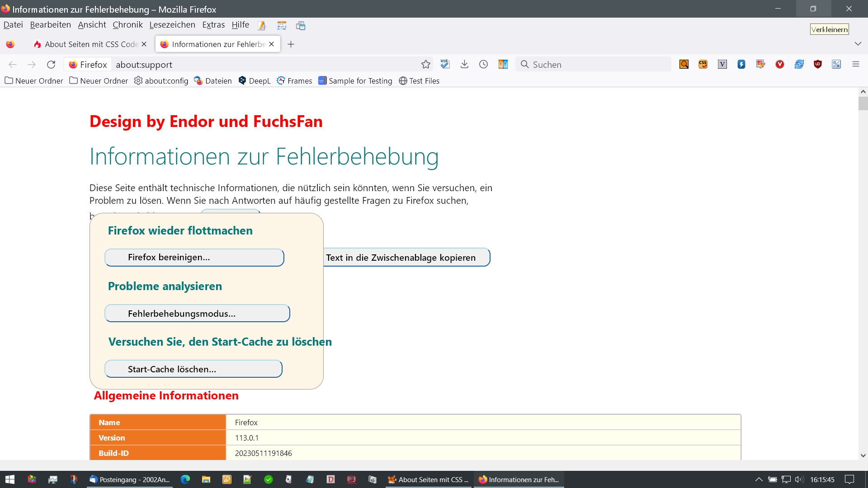This screenshot has width=868, height=488.
Task: Open the Lesezeichen menu
Action: coord(172,25)
